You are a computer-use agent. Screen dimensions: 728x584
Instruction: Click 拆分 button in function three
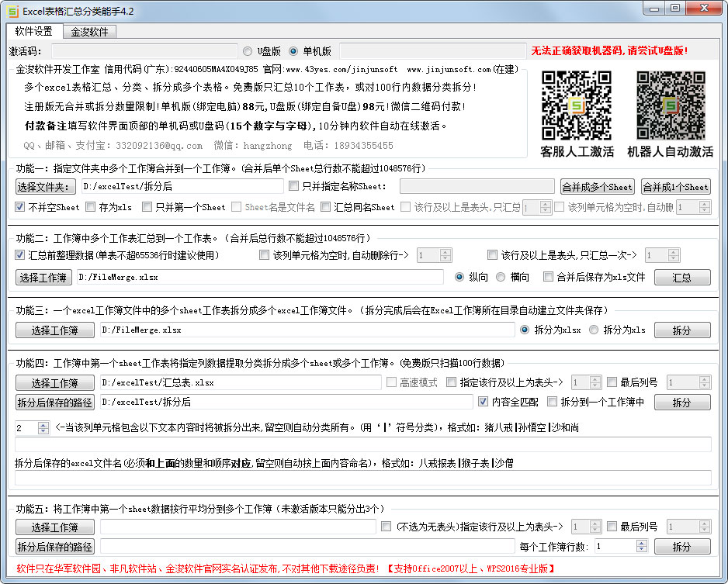click(x=681, y=330)
